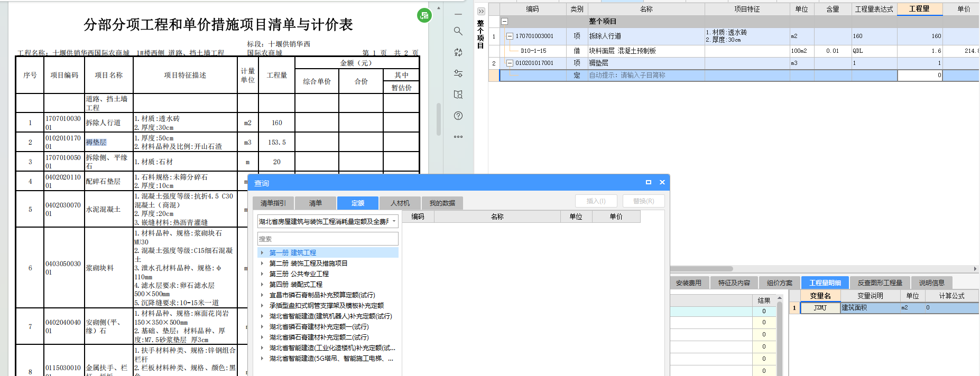
Task: Open 说明信息 tab
Action: coord(931,283)
